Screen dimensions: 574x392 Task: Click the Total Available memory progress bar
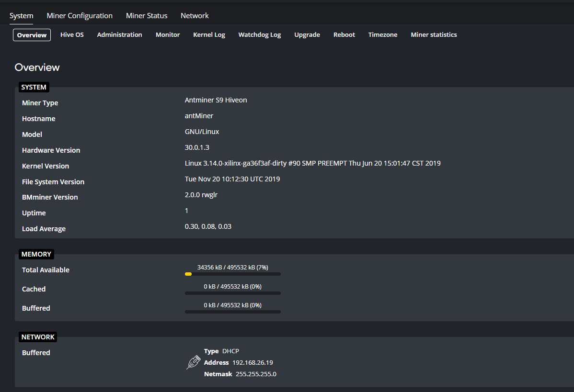click(x=232, y=273)
